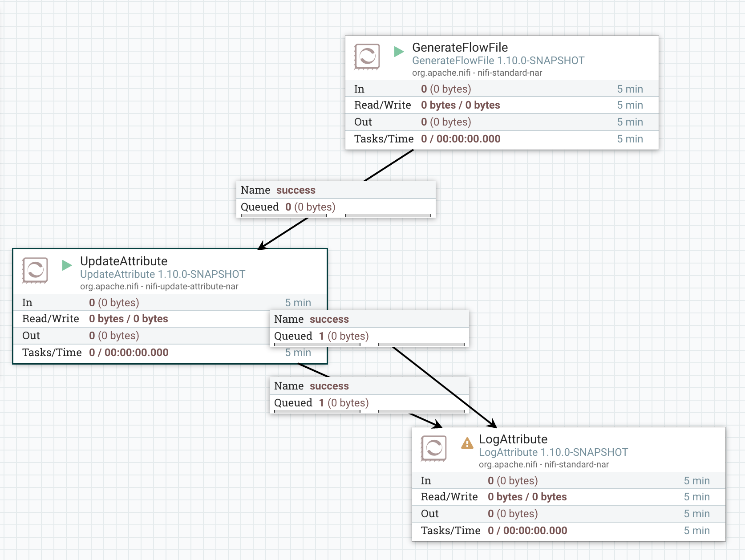Click the Read/Write row of GenerateFlowFile

(502, 105)
